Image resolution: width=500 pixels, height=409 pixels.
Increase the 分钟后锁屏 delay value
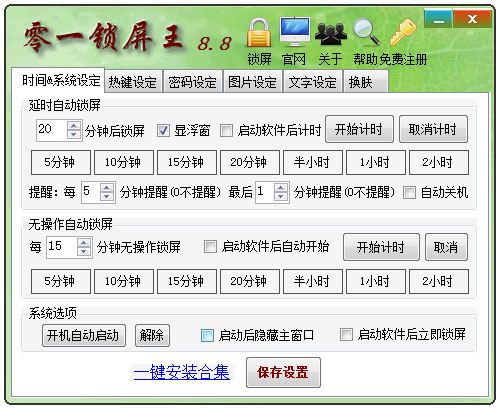coord(74,126)
